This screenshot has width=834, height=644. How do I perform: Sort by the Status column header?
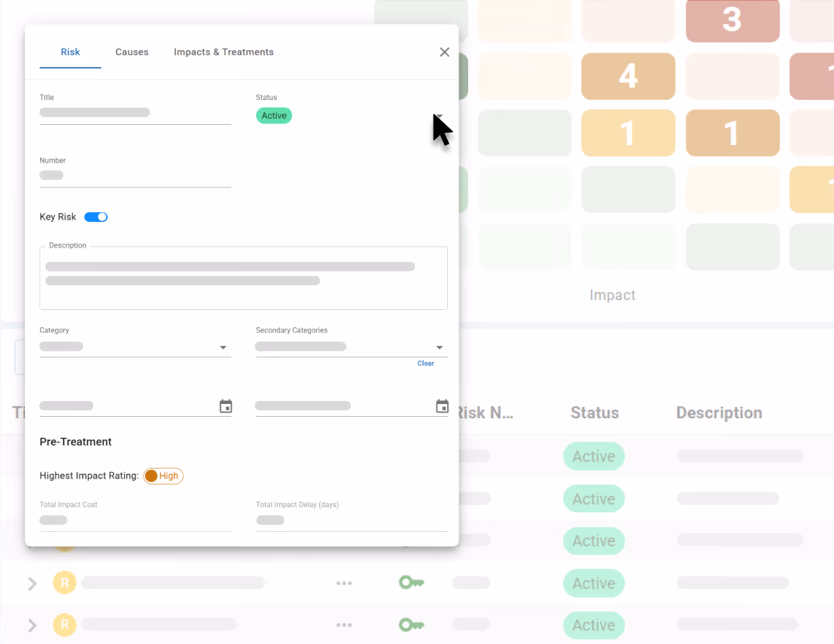[595, 413]
